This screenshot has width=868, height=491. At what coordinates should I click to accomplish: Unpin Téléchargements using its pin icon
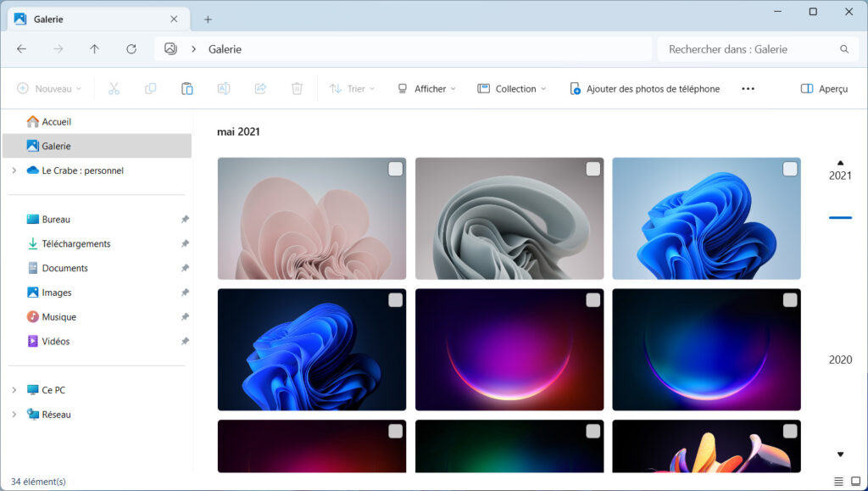click(185, 243)
